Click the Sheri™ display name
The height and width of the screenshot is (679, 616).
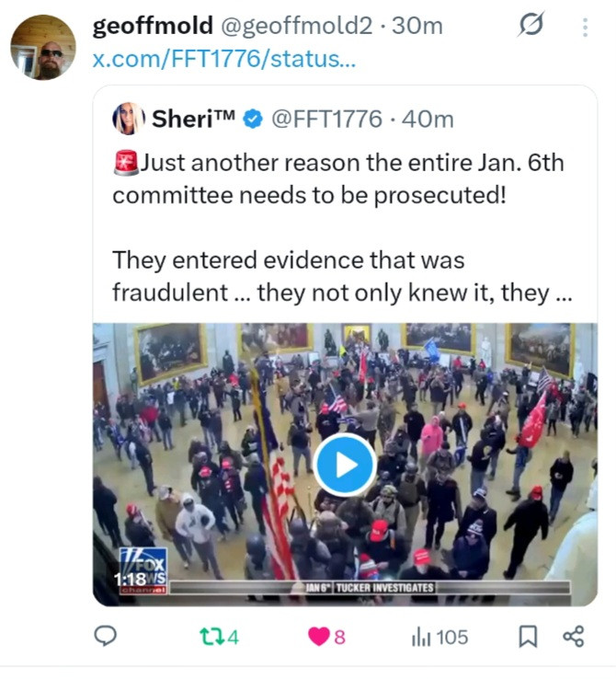click(x=193, y=118)
